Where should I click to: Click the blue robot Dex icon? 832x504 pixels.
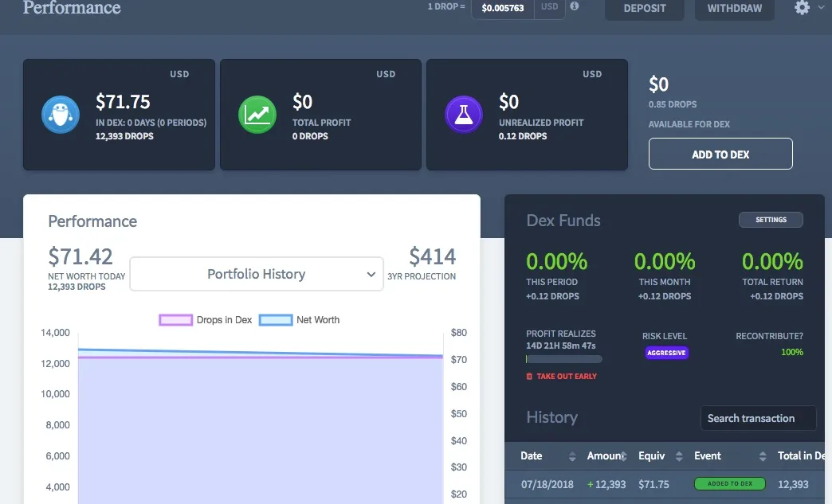tap(61, 115)
